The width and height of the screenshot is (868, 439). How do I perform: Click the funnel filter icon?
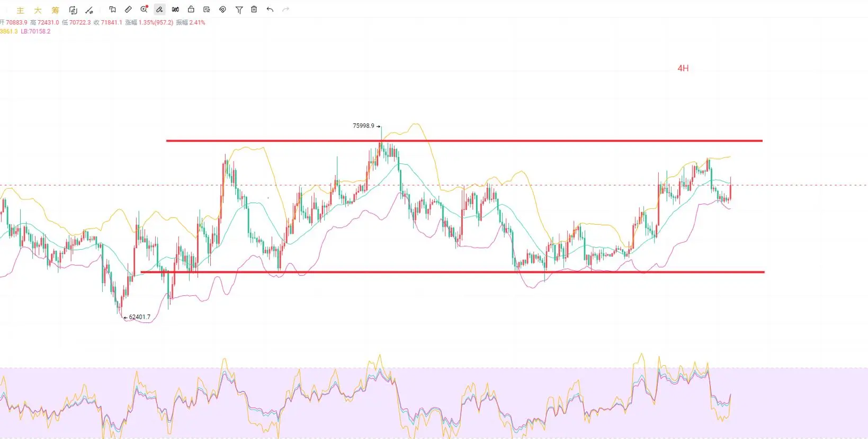pos(239,10)
